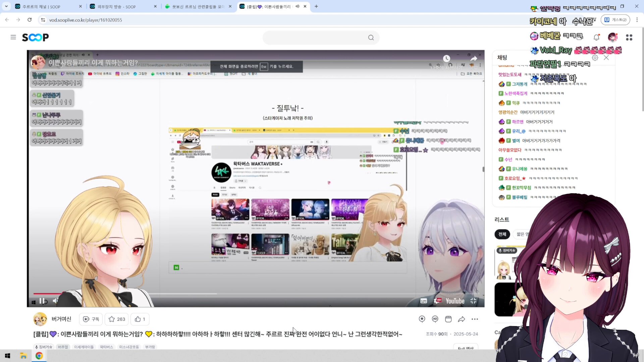This screenshot has height=362, width=644.
Task: Click the AD balloon icon below video
Action: click(435, 319)
